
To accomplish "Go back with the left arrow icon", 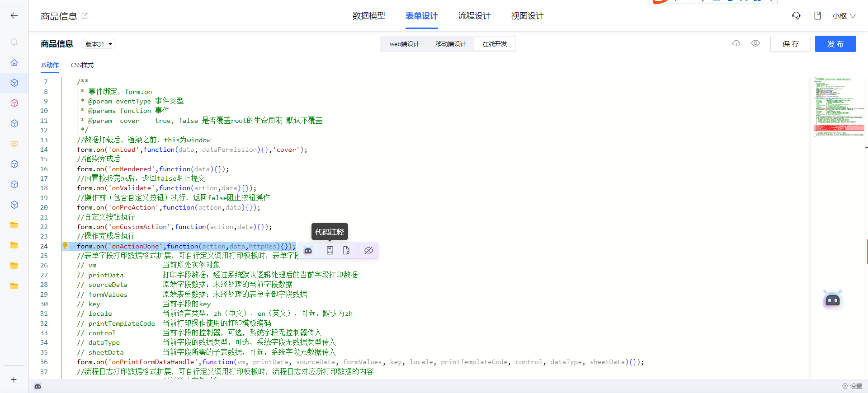I will tap(14, 16).
